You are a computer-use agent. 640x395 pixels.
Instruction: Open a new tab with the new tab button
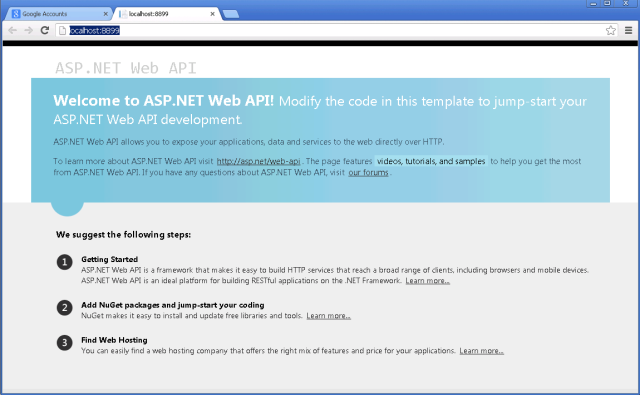click(x=231, y=14)
